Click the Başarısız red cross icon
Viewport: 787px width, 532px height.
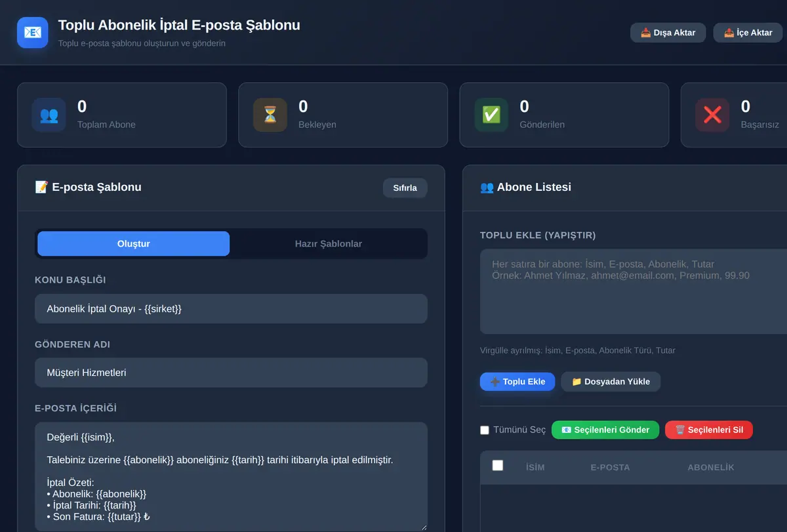click(712, 115)
